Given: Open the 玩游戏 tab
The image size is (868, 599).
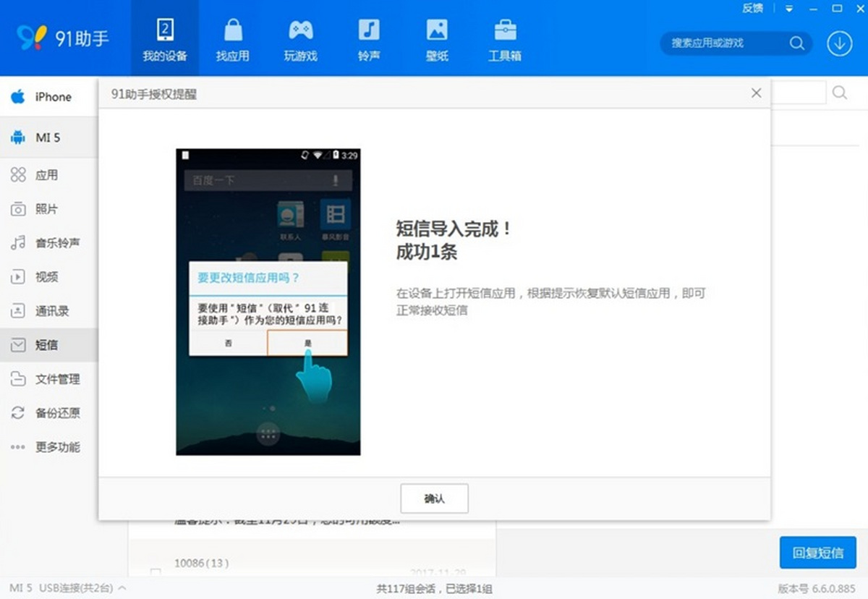Looking at the screenshot, I should pyautogui.click(x=301, y=38).
